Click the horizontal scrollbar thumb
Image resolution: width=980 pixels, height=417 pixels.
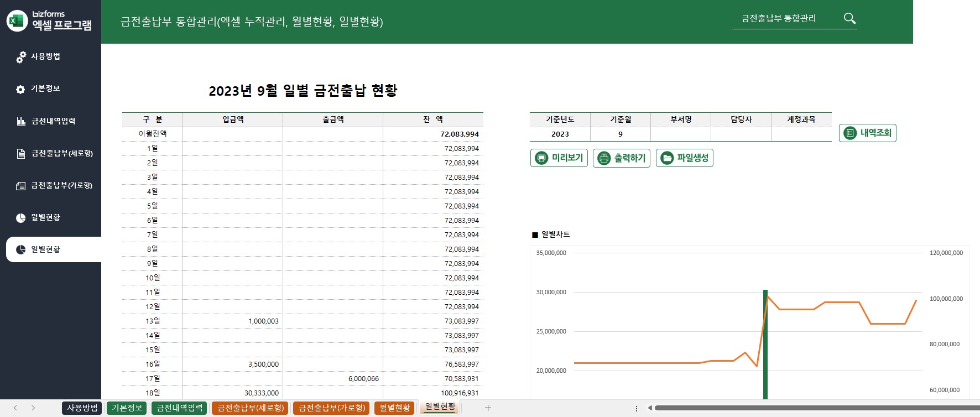817,408
